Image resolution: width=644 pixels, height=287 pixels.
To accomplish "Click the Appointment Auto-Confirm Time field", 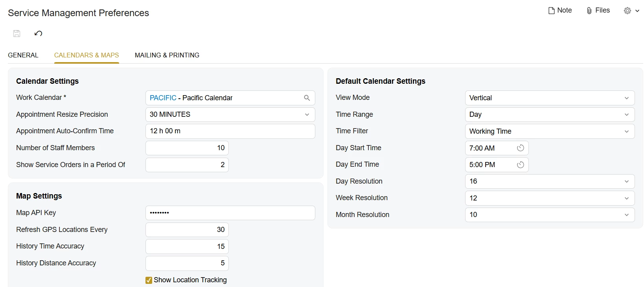I will tap(230, 131).
